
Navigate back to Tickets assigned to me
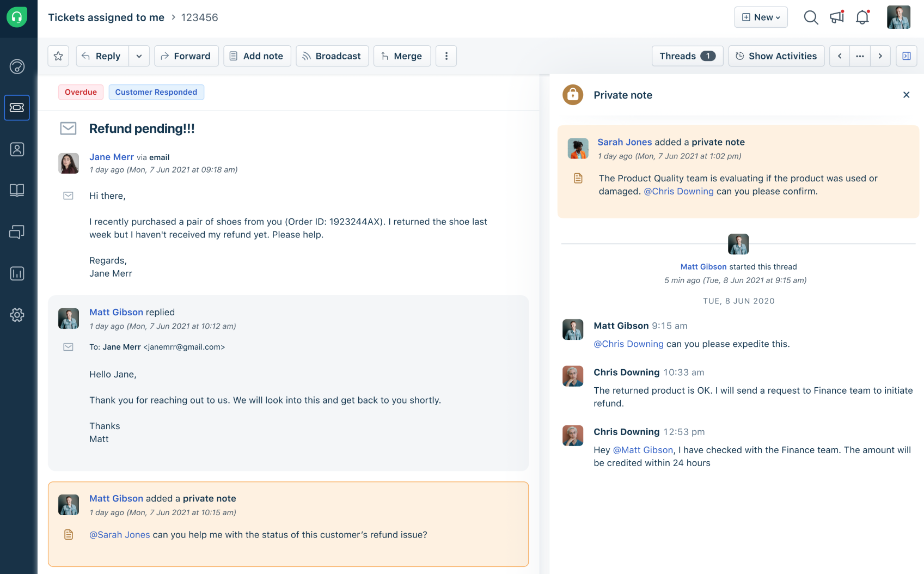(x=106, y=17)
